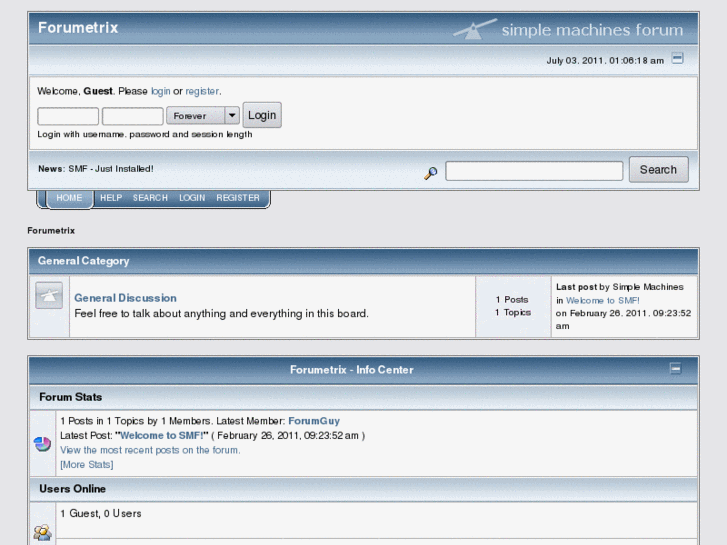Viewport: 727px width, 545px height.
Task: Click the 1 Topics count text
Action: tap(513, 313)
